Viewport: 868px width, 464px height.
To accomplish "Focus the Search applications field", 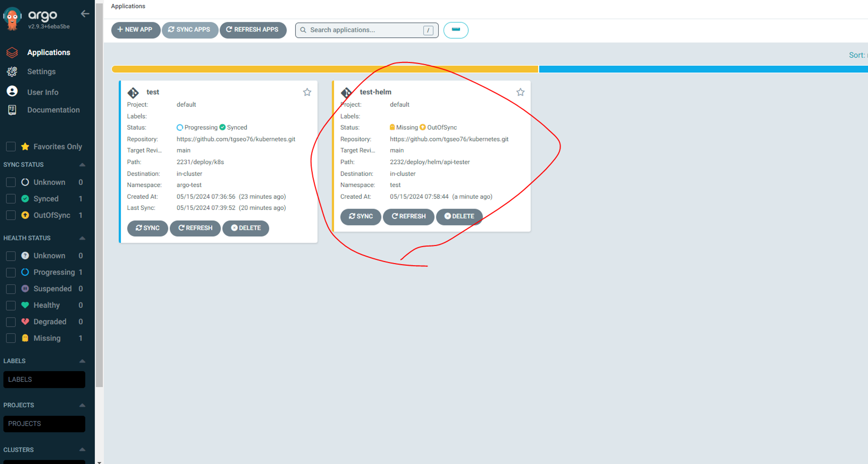I will 367,30.
